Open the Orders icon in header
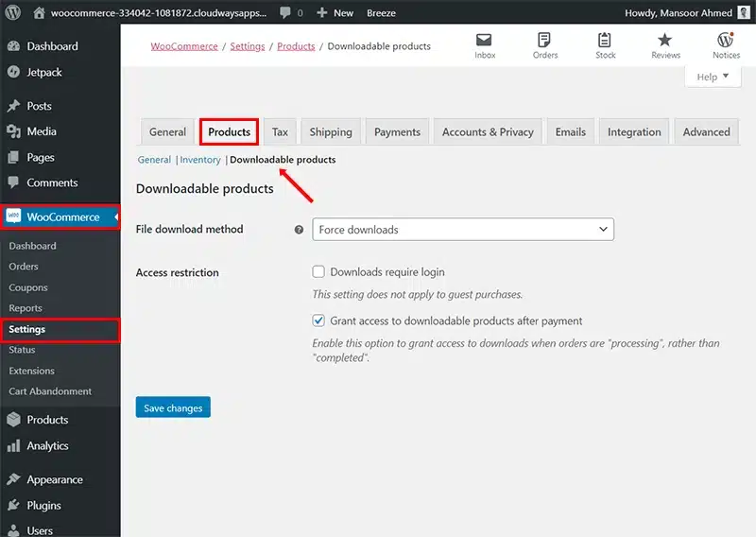Image resolution: width=756 pixels, height=537 pixels. point(544,40)
